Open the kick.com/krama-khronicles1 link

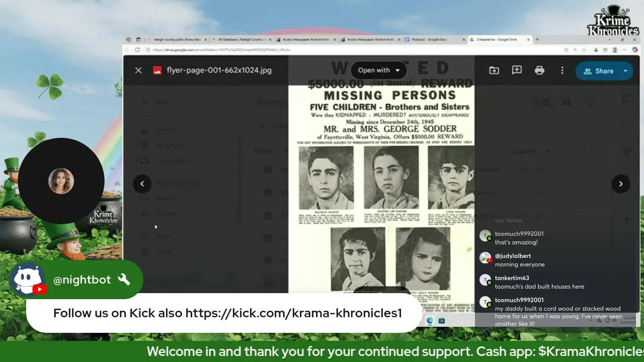click(x=294, y=313)
